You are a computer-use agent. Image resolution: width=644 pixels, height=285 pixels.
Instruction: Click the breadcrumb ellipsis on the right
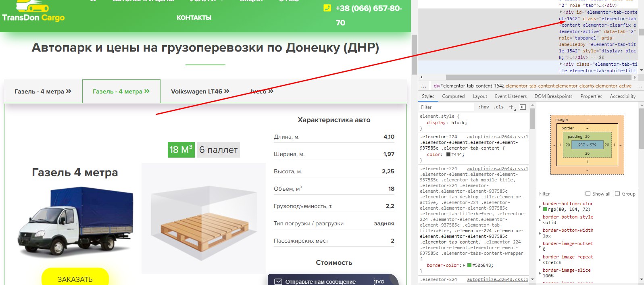tap(640, 86)
